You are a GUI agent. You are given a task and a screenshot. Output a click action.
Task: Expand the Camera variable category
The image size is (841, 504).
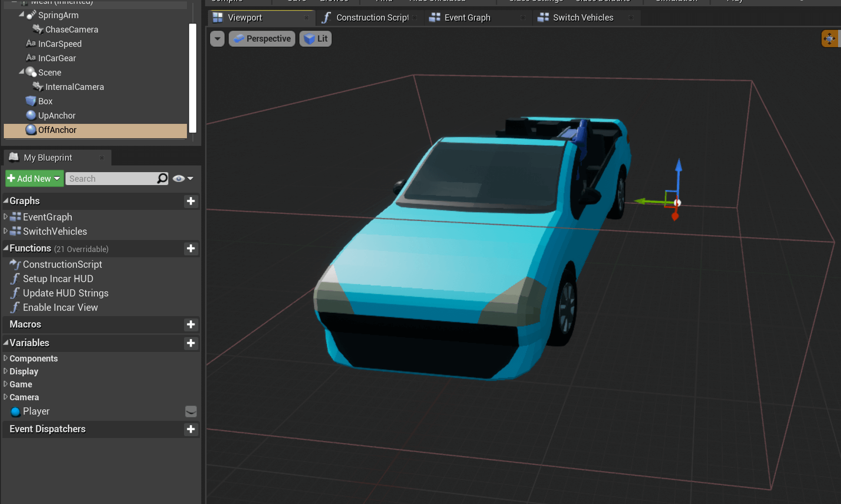coord(6,396)
